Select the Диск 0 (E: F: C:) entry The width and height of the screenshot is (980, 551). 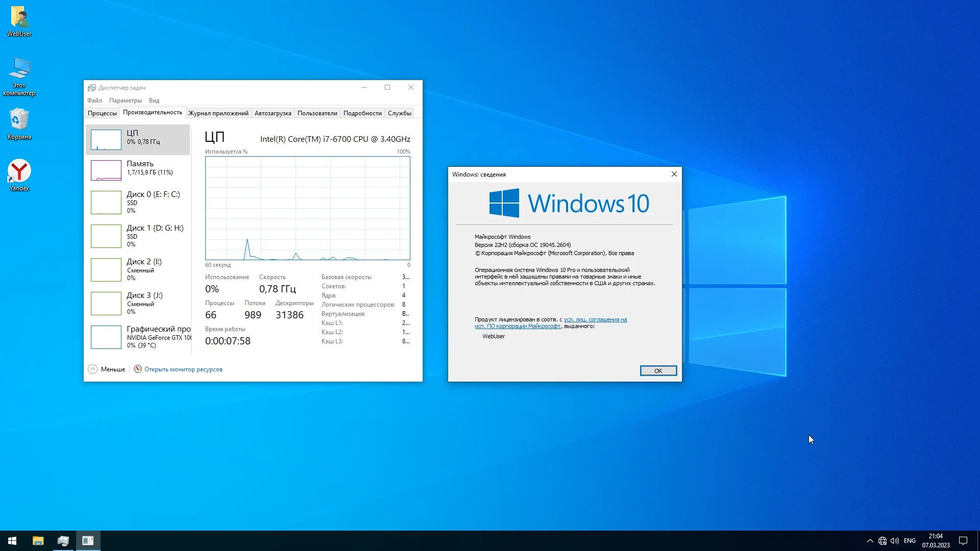click(138, 202)
